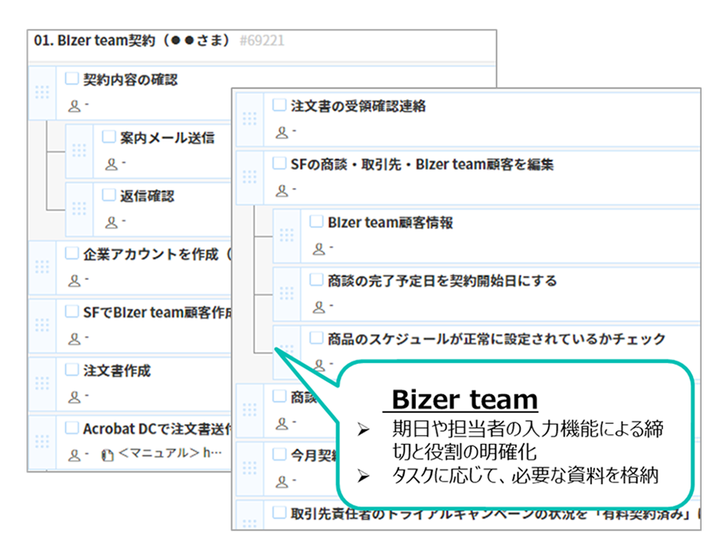728x560 pixels.
Task: Click the task number #69221
Action: (x=262, y=41)
